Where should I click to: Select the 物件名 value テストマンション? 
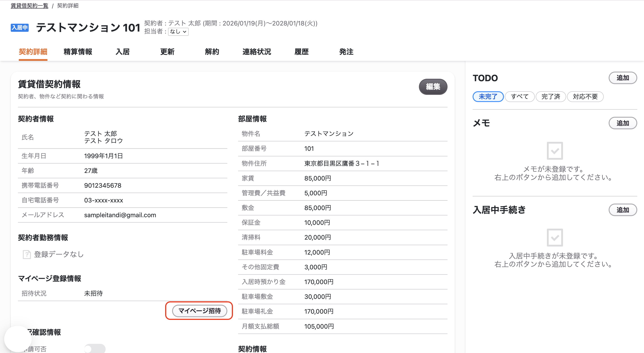pos(329,134)
